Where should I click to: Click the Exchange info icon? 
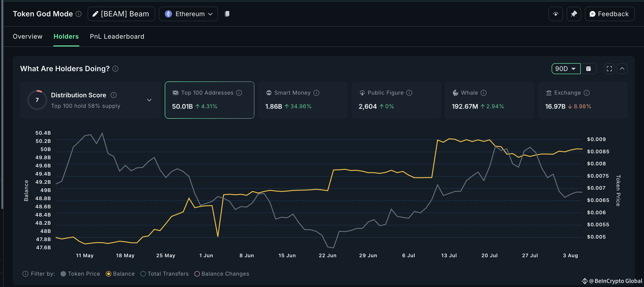(x=586, y=93)
